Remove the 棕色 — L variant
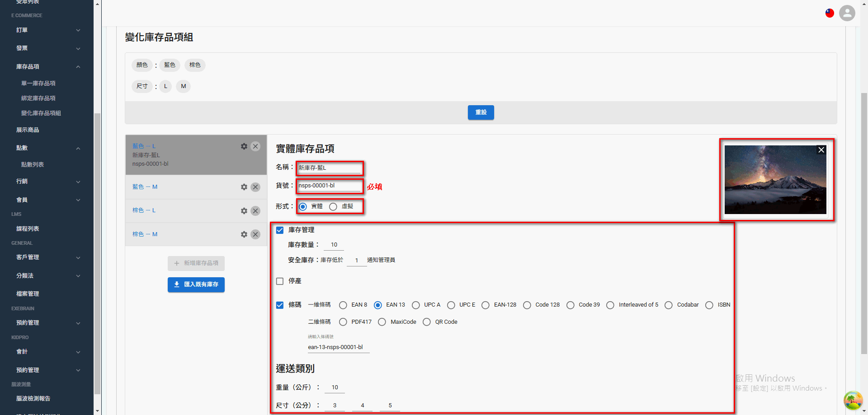The width and height of the screenshot is (868, 415). point(255,211)
